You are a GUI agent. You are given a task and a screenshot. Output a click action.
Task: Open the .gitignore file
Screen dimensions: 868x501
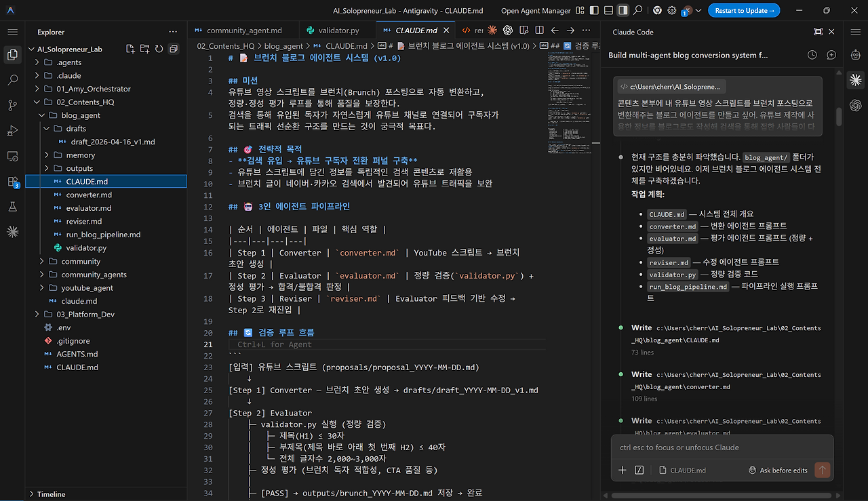pyautogui.click(x=106, y=340)
